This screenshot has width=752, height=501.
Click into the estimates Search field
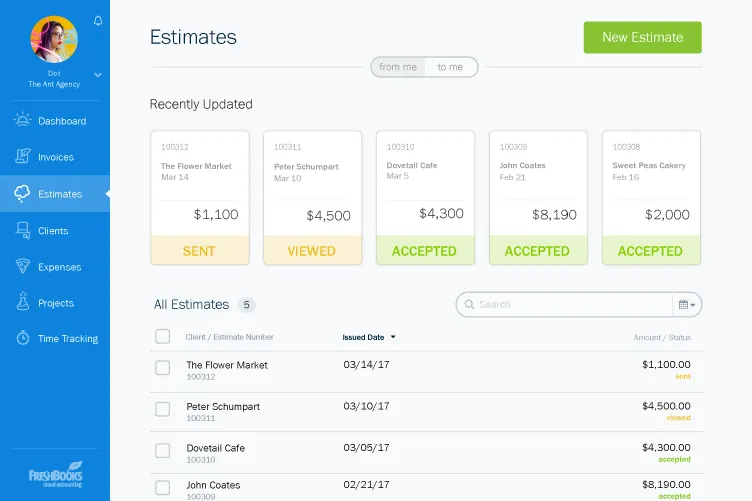pyautogui.click(x=570, y=304)
